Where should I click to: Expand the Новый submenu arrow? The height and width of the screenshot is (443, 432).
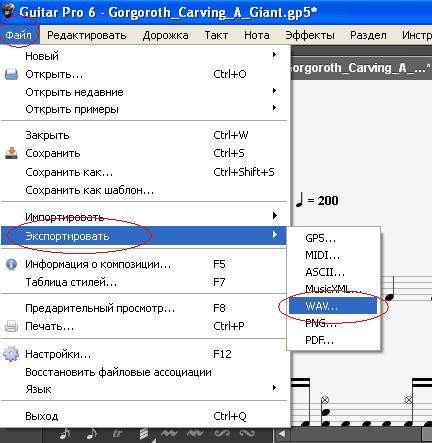[x=274, y=54]
